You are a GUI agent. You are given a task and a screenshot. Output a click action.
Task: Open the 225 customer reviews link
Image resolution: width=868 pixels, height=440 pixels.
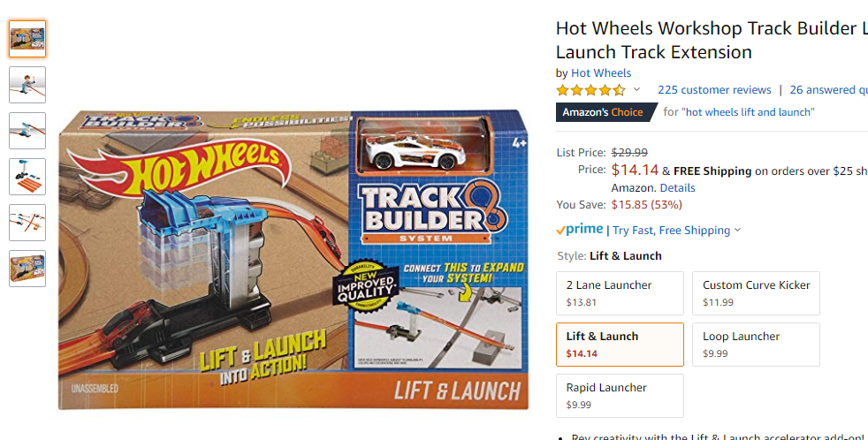tap(714, 89)
